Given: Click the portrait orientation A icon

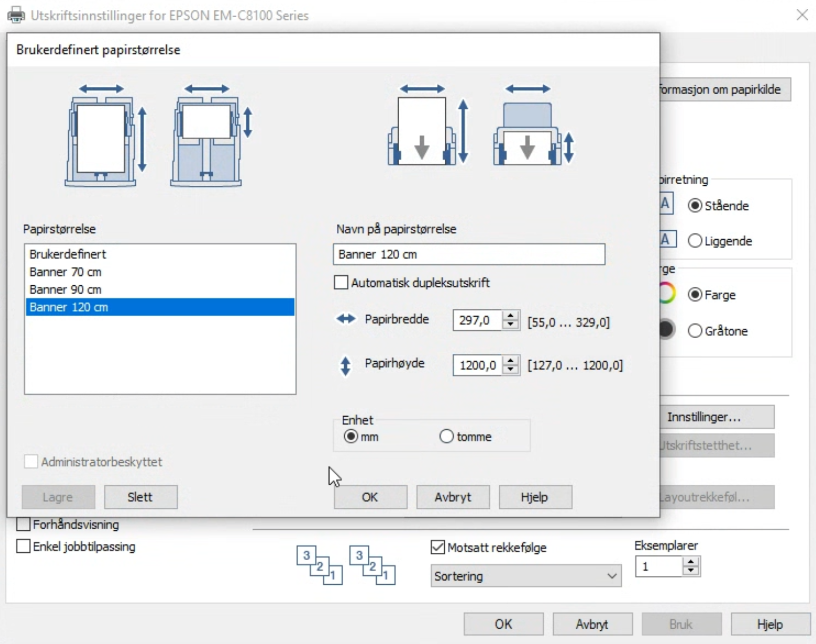Looking at the screenshot, I should [x=665, y=203].
